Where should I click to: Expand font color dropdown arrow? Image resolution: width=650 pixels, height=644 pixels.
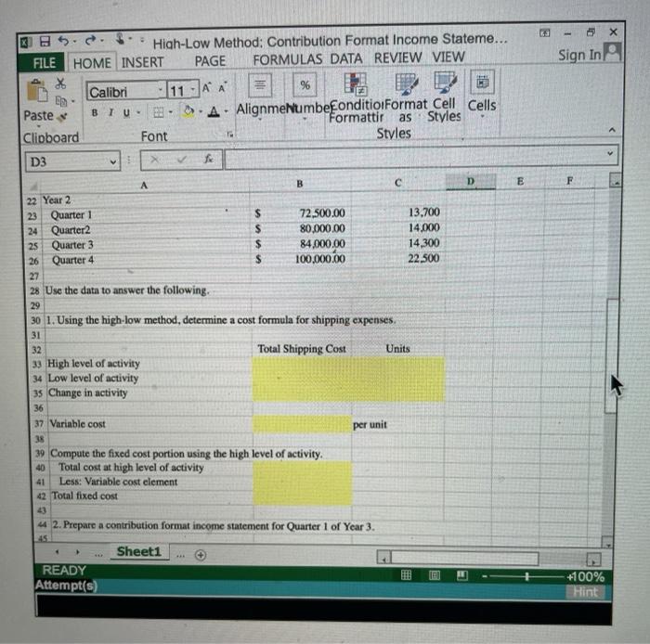(226, 111)
